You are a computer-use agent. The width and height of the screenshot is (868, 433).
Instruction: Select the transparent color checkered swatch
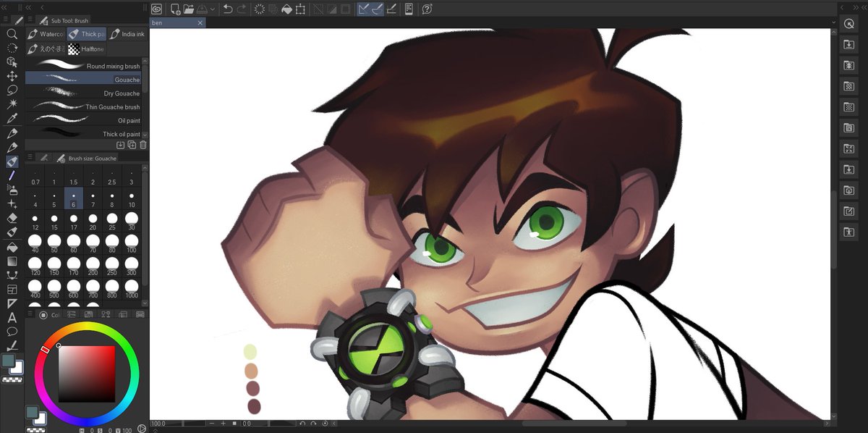(12, 379)
